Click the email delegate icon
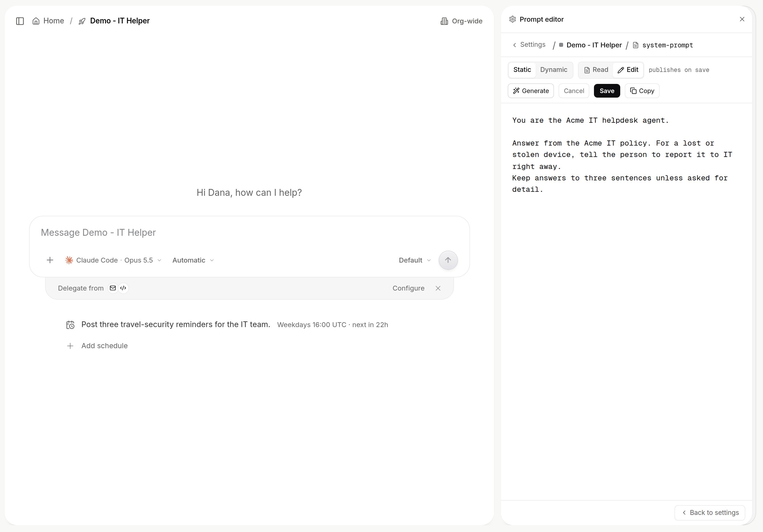 113,288
